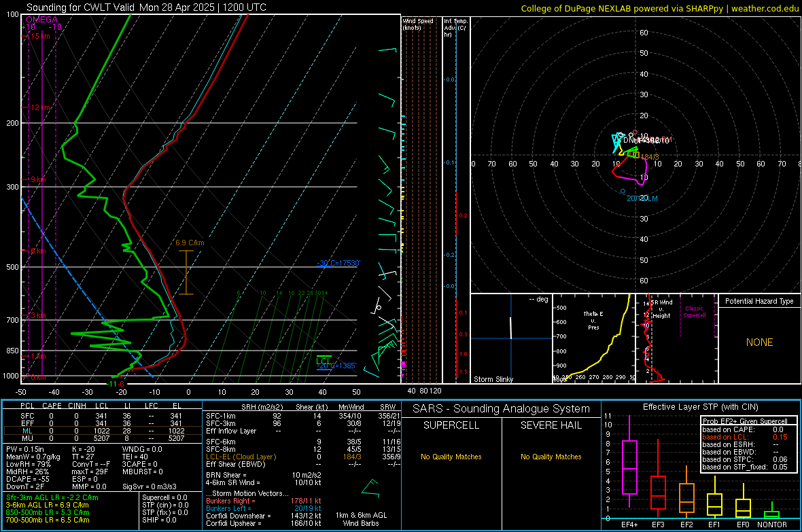
Task: Click the 'maxT = 29F' value
Action: [90, 472]
